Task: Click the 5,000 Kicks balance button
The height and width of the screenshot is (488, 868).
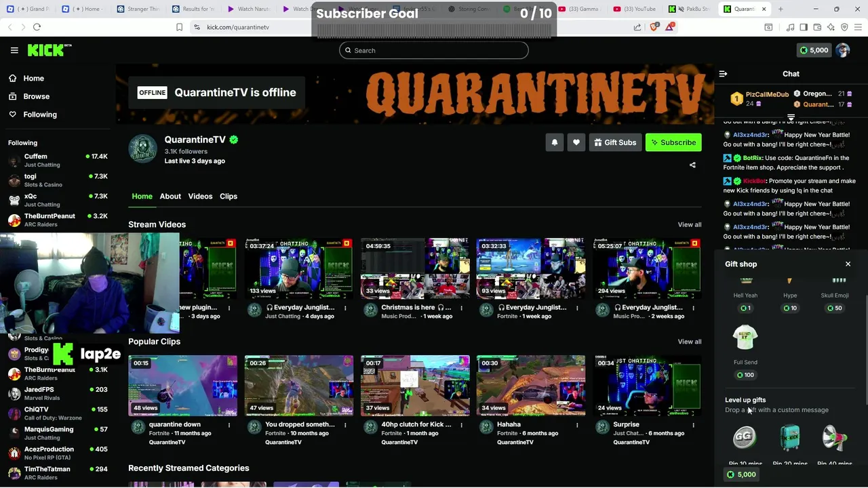Action: (814, 50)
